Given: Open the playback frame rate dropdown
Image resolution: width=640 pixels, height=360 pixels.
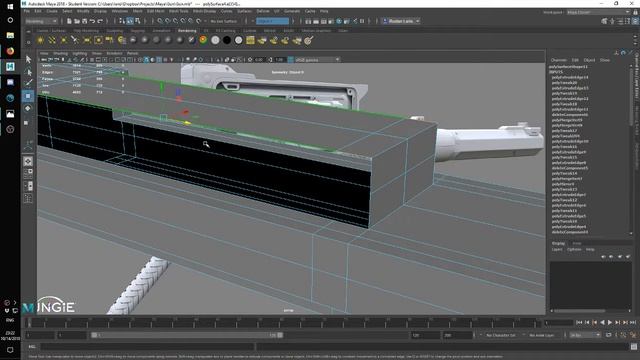Looking at the screenshot, I should (x=585, y=335).
